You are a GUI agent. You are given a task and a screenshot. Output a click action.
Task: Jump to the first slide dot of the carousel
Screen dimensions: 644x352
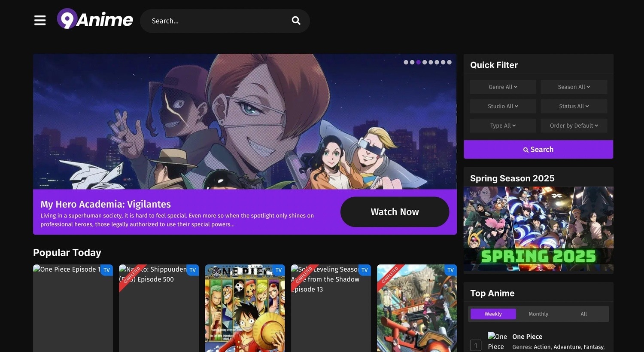pyautogui.click(x=406, y=62)
